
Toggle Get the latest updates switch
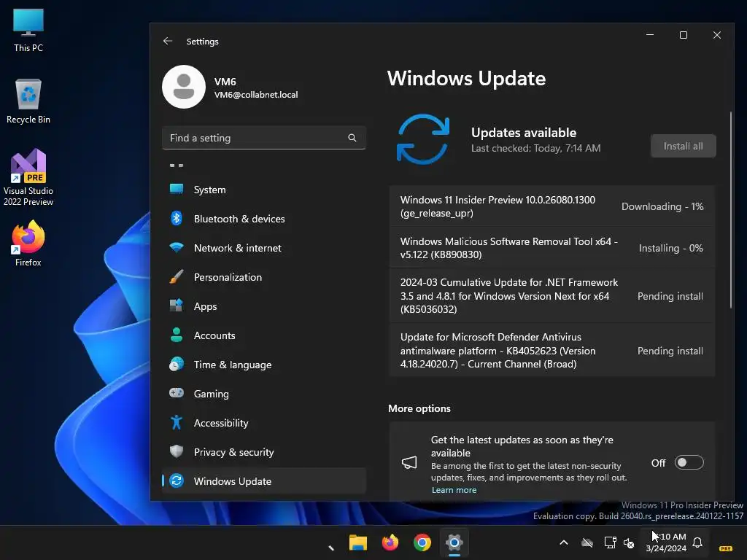[x=689, y=462]
